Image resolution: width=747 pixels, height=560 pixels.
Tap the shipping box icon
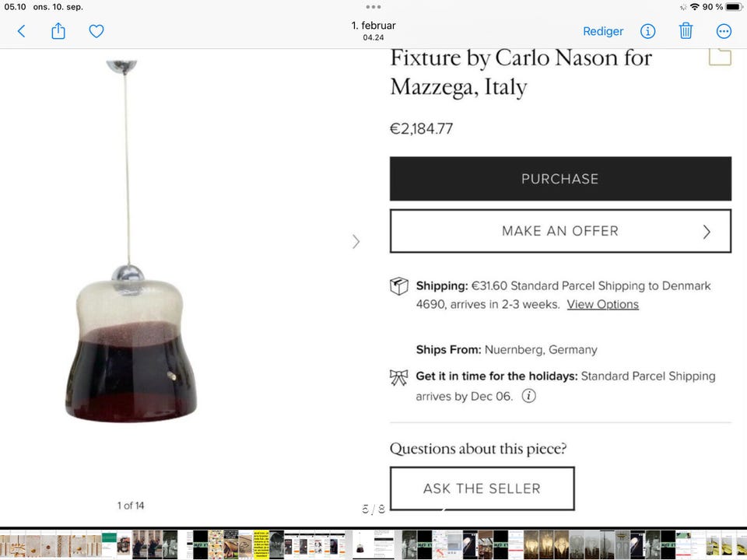[x=398, y=286]
